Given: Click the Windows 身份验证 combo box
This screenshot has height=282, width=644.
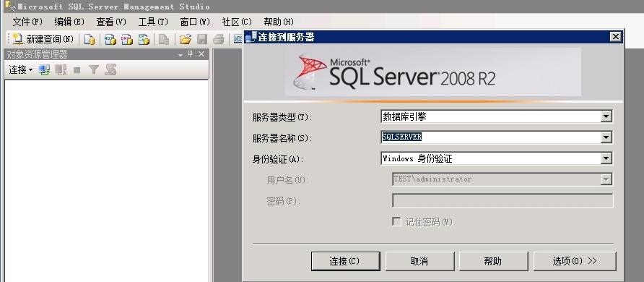Looking at the screenshot, I should tap(497, 158).
